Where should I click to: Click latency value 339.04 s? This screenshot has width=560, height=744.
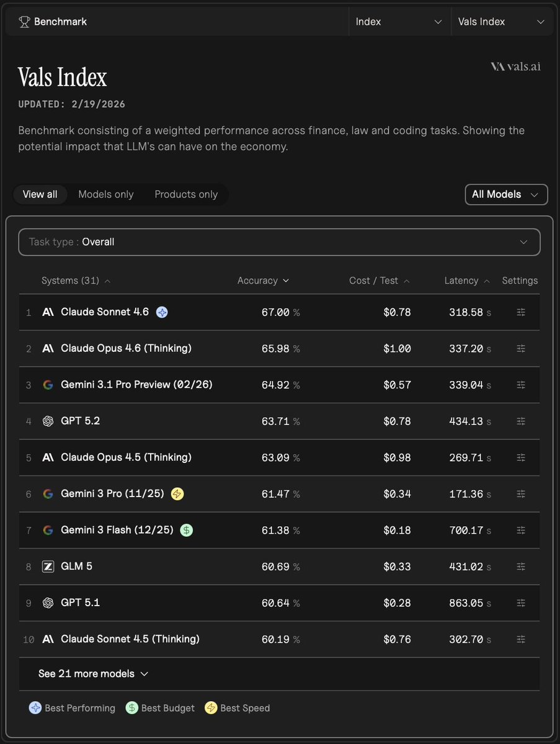(x=470, y=385)
